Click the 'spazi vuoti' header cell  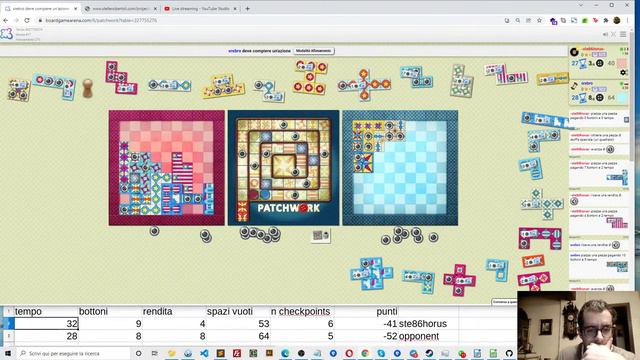click(238, 311)
